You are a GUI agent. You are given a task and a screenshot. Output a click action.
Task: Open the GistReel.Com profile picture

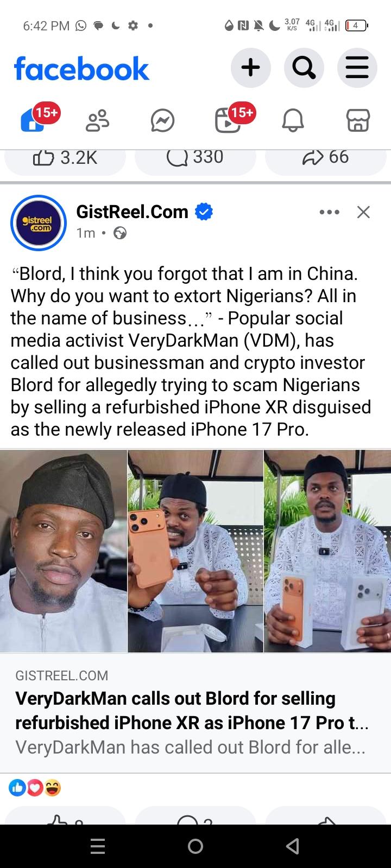coord(39,223)
